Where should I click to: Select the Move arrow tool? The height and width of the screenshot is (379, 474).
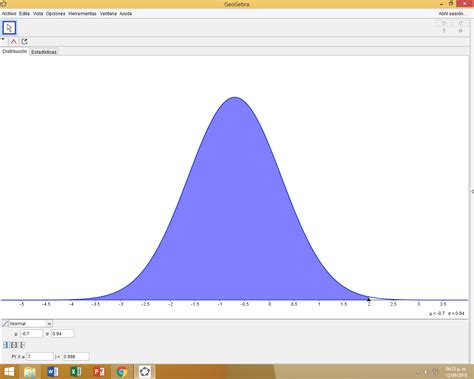point(9,28)
